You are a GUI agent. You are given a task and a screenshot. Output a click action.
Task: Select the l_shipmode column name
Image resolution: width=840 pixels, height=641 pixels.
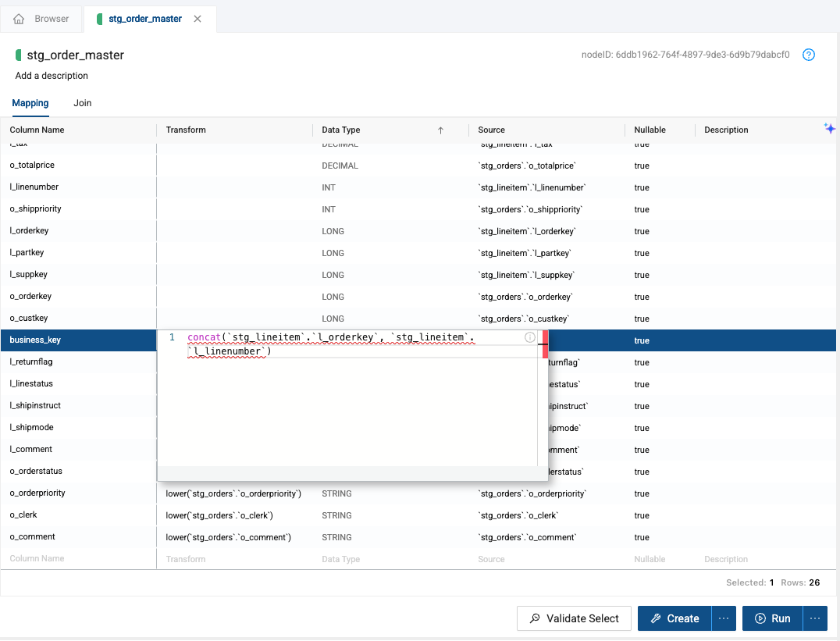(x=31, y=428)
